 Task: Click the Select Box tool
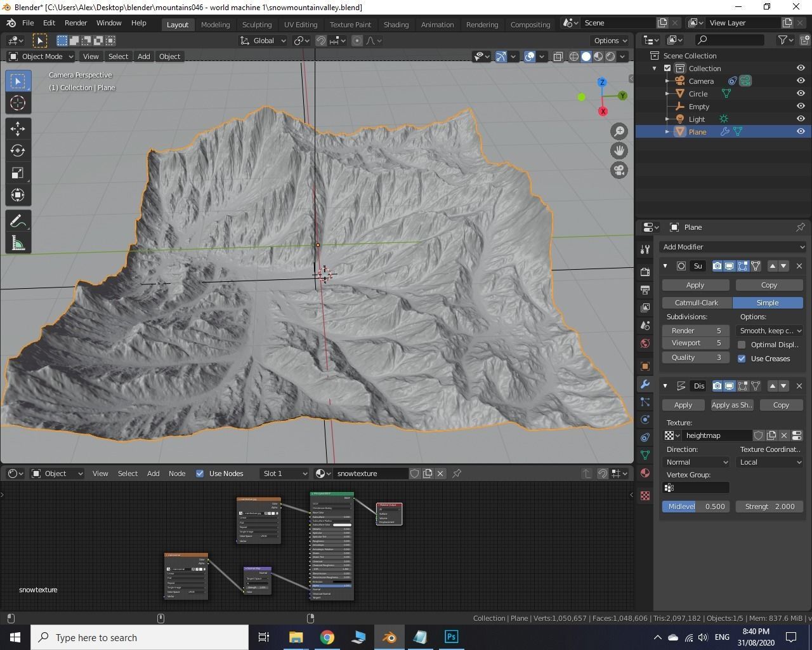coord(18,81)
